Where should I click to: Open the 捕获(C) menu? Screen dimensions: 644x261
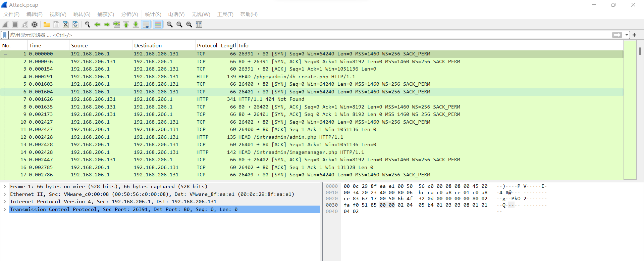(106, 14)
